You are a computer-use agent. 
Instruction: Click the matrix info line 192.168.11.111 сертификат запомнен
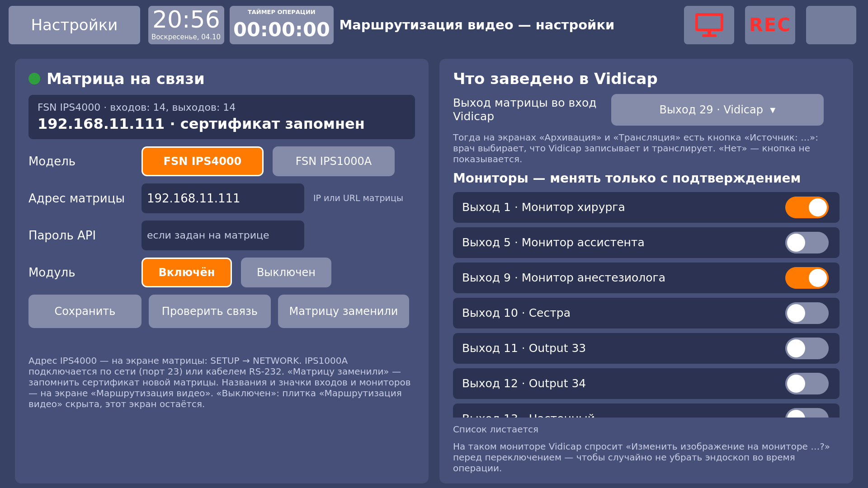coord(201,124)
